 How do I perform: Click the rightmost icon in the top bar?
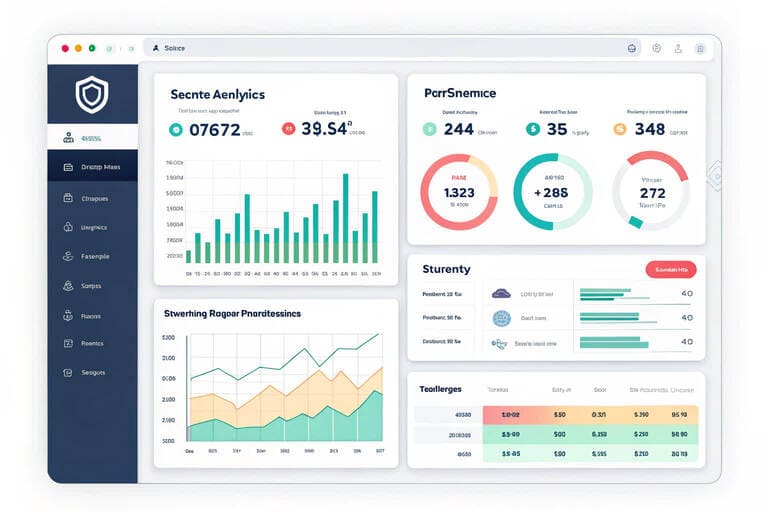coord(701,48)
